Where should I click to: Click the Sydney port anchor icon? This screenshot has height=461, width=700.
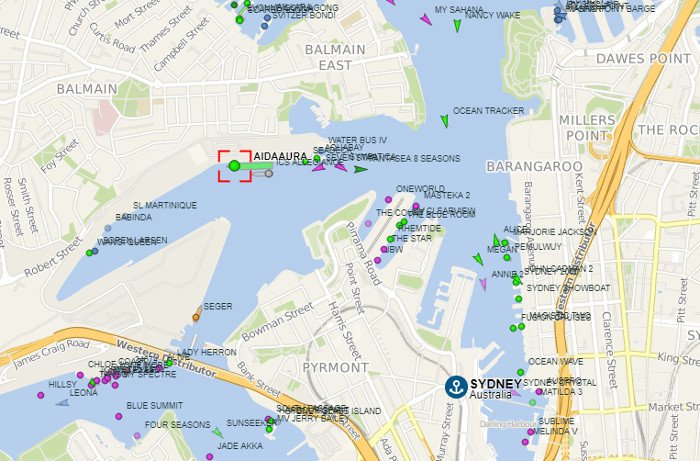[x=456, y=387]
